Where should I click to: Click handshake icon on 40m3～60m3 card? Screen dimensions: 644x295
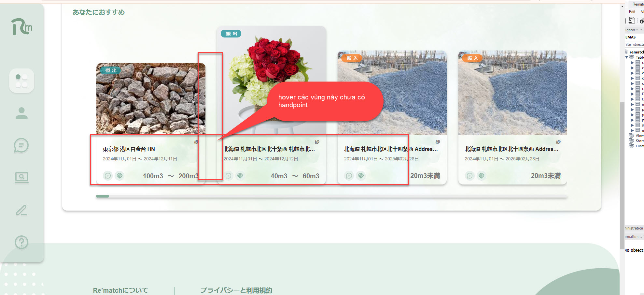pos(240,176)
